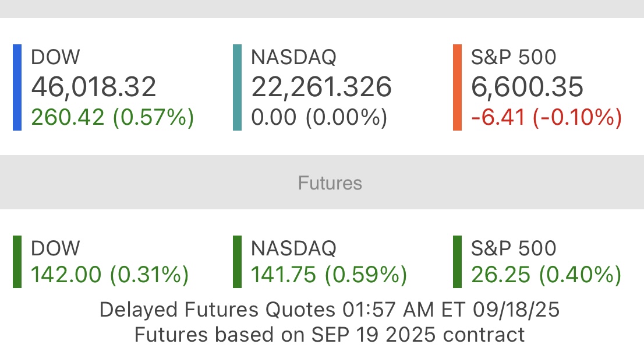Click the teal NASDAQ color bar
644x358 pixels.
click(237, 87)
